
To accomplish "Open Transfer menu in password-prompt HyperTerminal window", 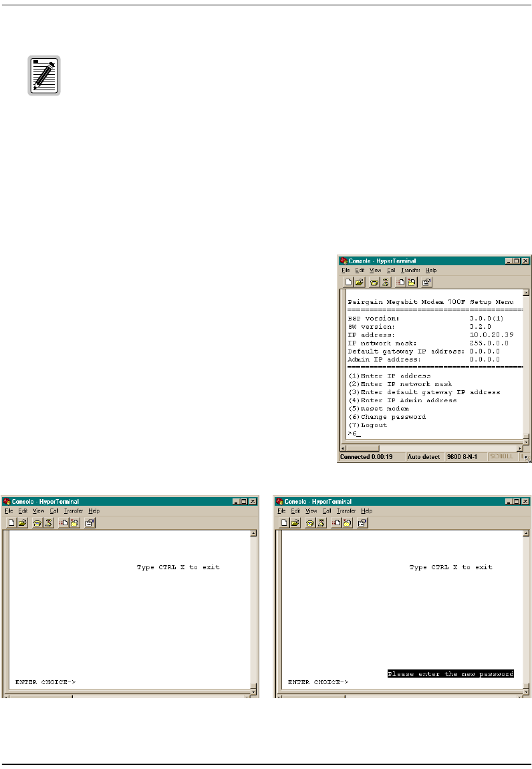I will tap(346, 511).
